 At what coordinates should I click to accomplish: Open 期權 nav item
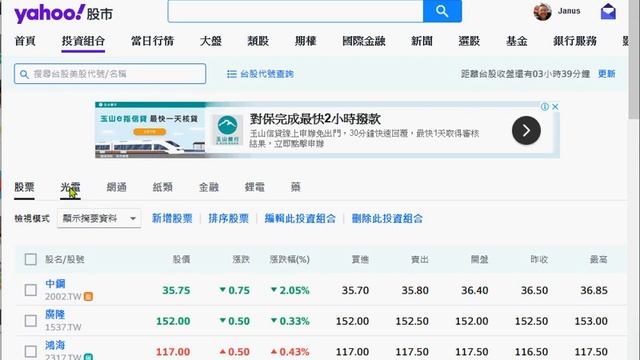coord(306,41)
